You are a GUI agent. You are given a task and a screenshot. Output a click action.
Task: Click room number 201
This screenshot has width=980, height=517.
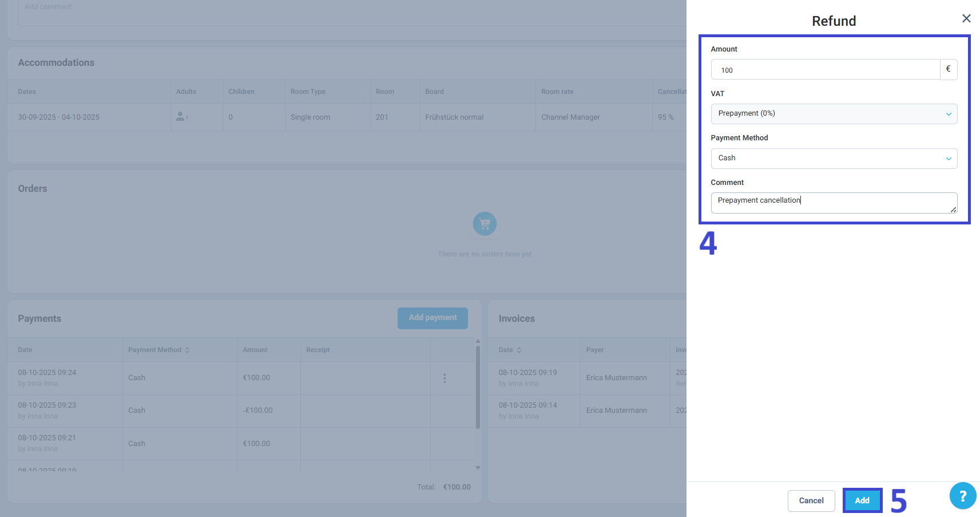coord(382,117)
